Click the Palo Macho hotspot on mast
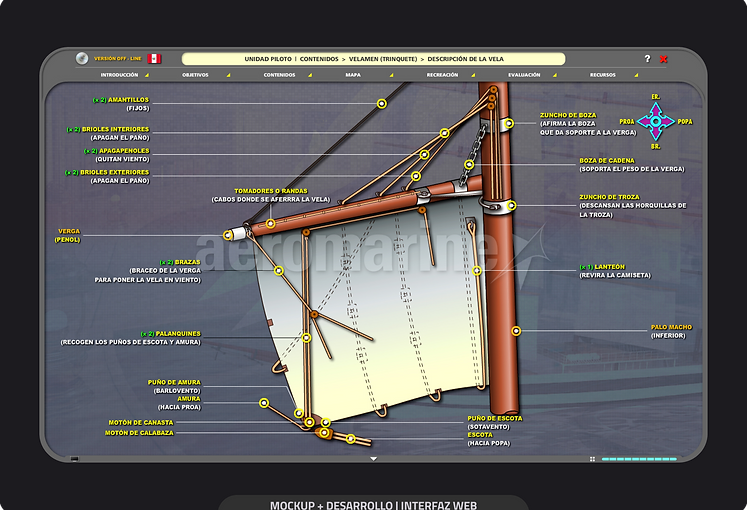This screenshot has width=747, height=510. pos(516,331)
